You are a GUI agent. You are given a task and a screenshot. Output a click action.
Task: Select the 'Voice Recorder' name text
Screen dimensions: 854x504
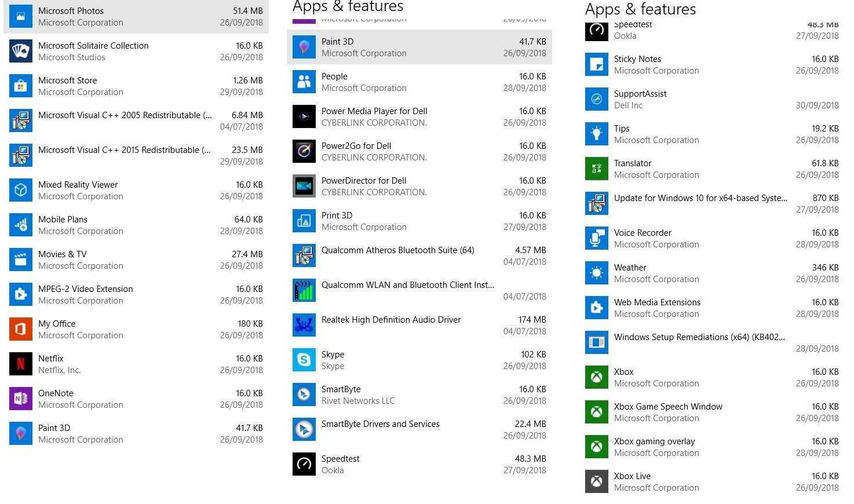643,232
